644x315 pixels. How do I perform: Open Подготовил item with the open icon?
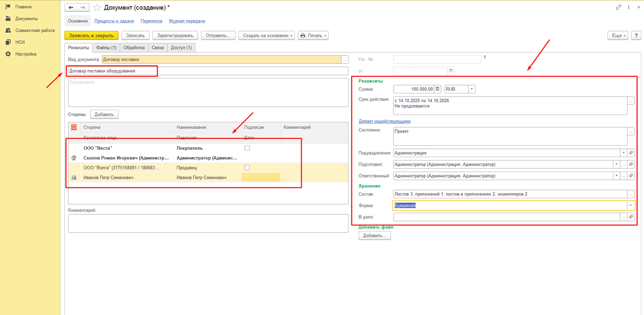(631, 165)
